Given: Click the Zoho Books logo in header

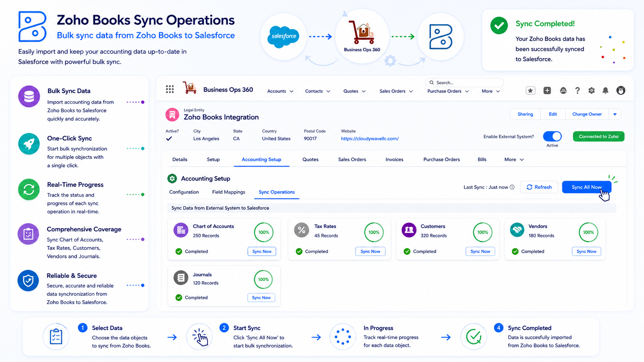Looking at the screenshot, I should tap(33, 26).
